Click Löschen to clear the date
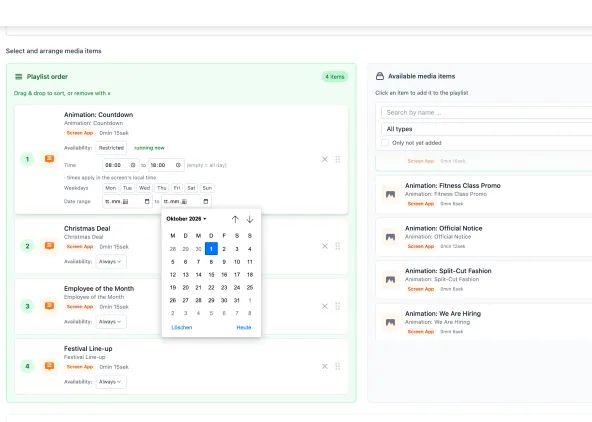 182,327
